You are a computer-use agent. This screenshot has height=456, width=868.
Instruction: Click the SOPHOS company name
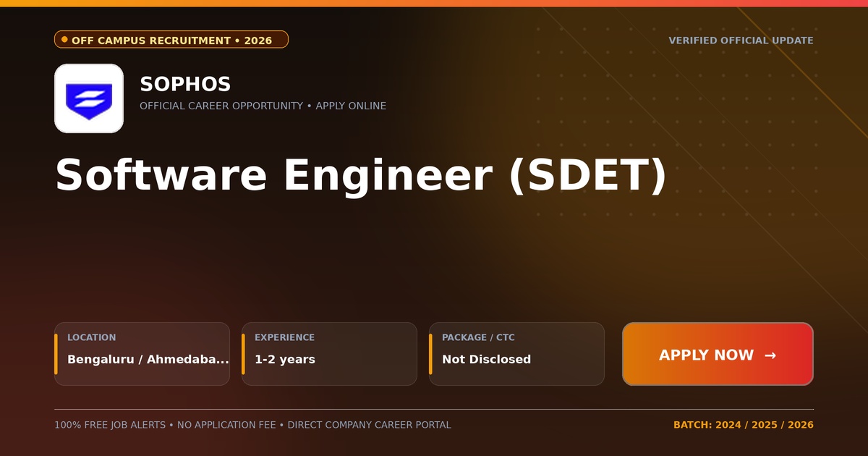coord(185,84)
